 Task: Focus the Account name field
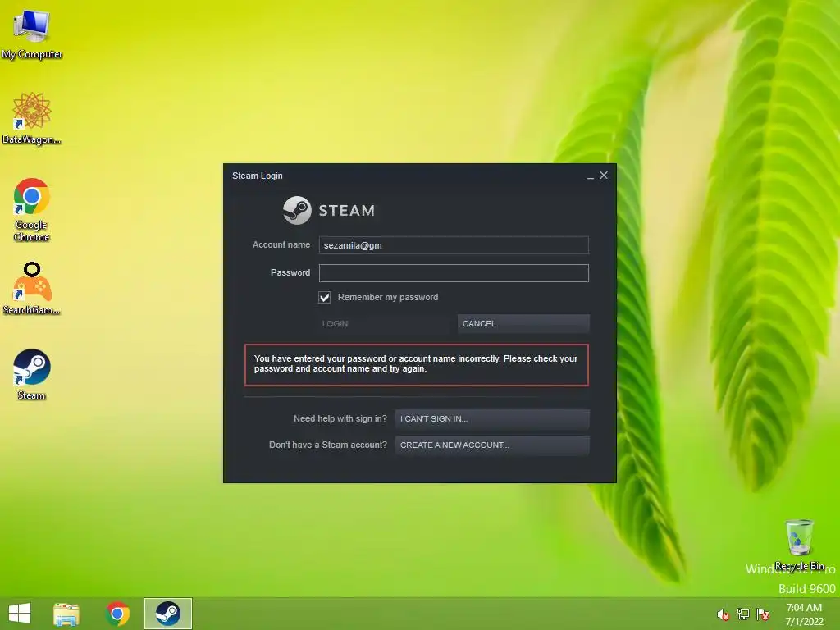click(454, 245)
